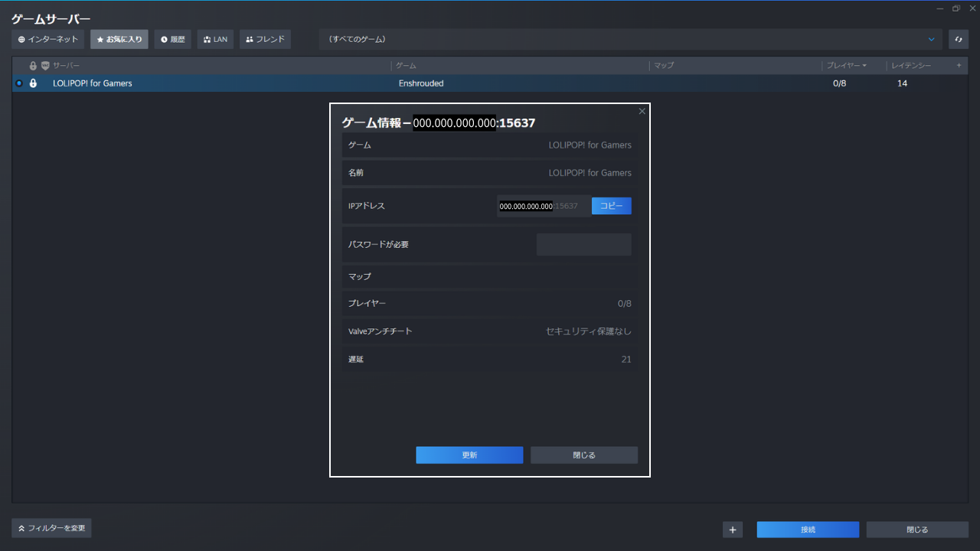Screen dimensions: 980x551
Task: Sort by レイテンシー column header
Action: (911, 66)
